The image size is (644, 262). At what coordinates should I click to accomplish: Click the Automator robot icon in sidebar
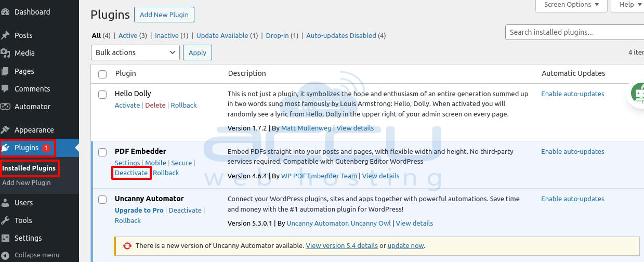click(x=5, y=107)
